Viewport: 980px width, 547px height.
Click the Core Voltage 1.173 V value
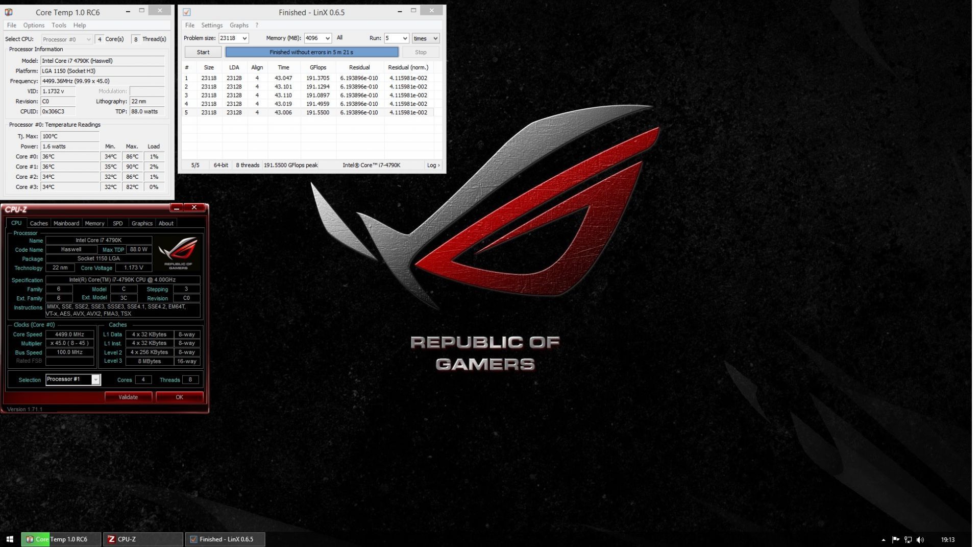click(134, 268)
